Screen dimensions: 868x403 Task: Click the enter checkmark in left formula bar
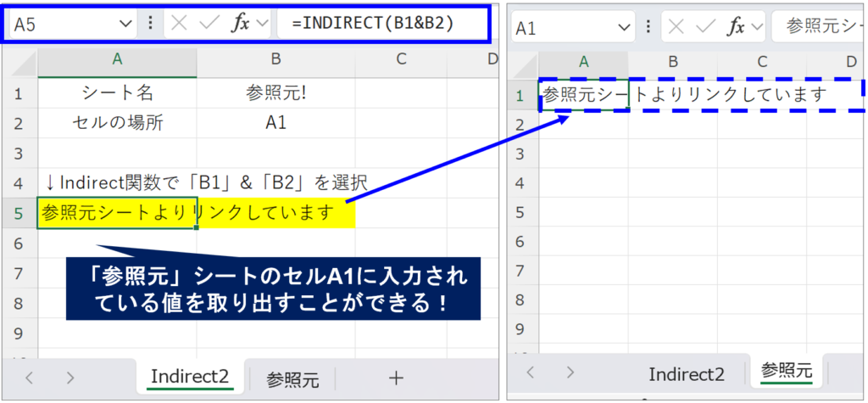click(208, 24)
